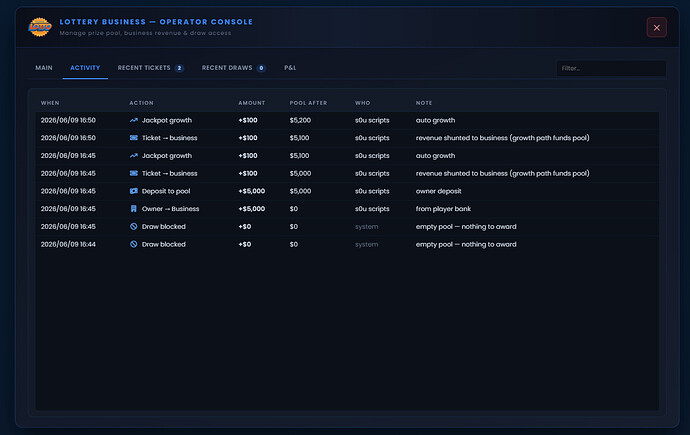Click the 'from player bank' note

443,208
